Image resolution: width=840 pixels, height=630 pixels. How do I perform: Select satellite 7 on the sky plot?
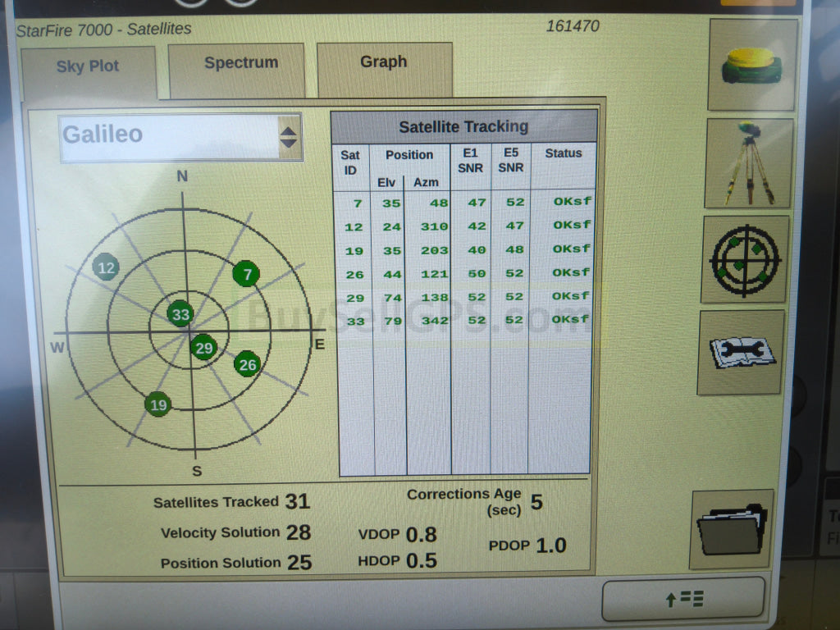pos(246,274)
